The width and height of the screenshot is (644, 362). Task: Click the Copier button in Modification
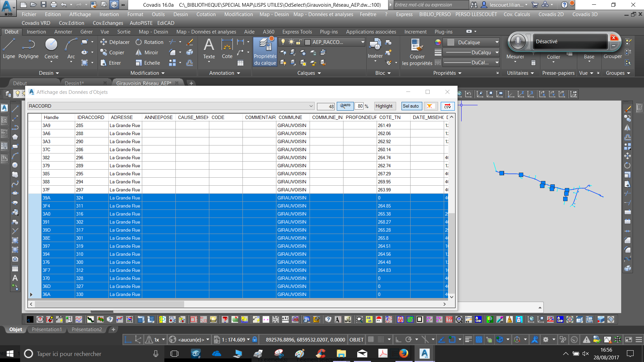112,53
